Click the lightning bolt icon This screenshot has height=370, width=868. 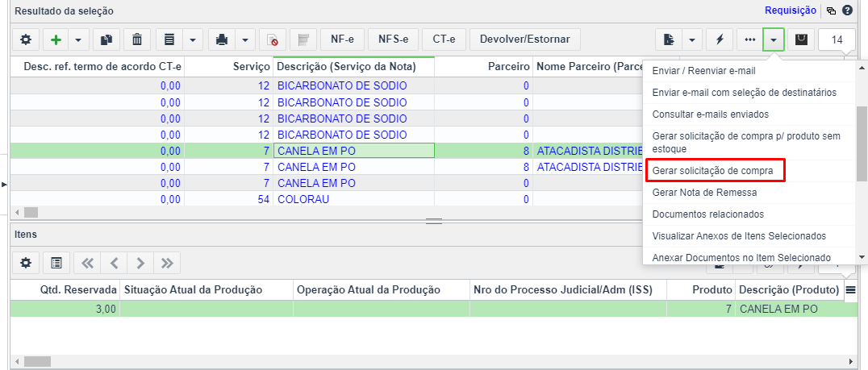[720, 39]
